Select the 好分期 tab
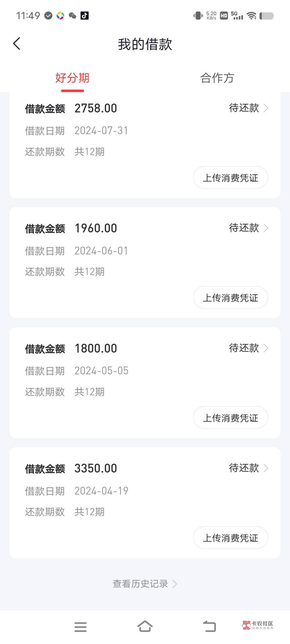Screen dimensions: 290x644 [72, 78]
